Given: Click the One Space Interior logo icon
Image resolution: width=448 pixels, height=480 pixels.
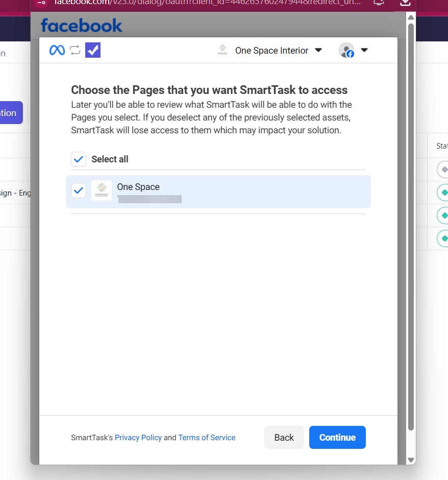Looking at the screenshot, I should click(x=222, y=50).
